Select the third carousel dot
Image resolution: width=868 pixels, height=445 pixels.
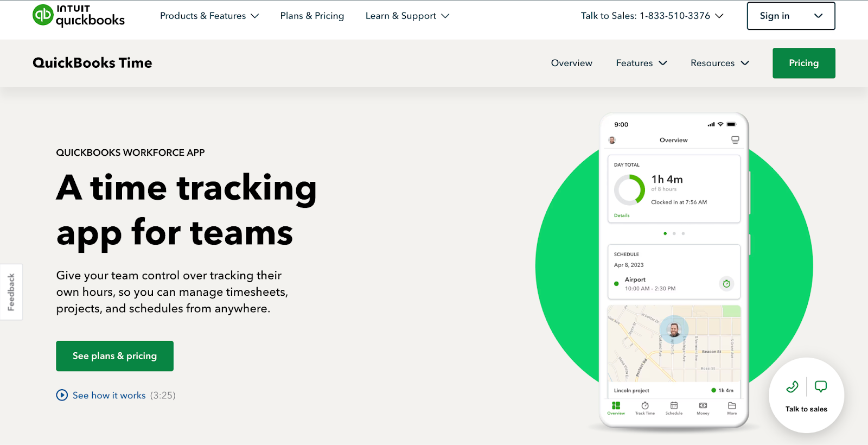pyautogui.click(x=683, y=233)
